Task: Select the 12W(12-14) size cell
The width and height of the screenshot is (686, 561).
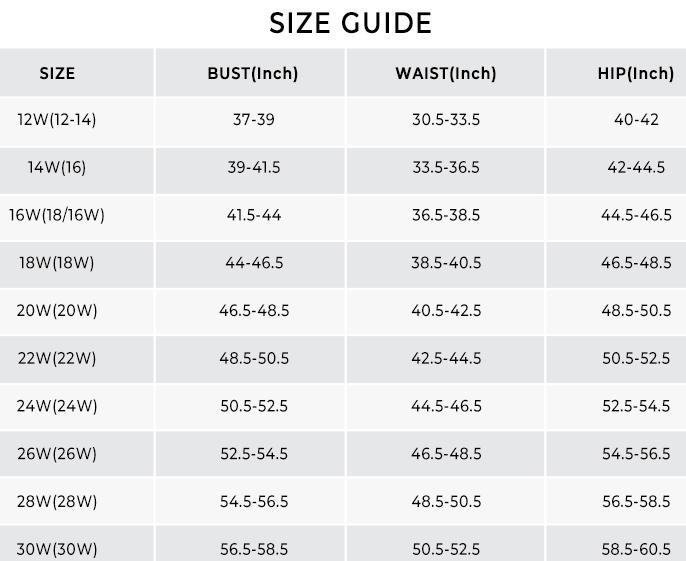Action: click(x=57, y=120)
